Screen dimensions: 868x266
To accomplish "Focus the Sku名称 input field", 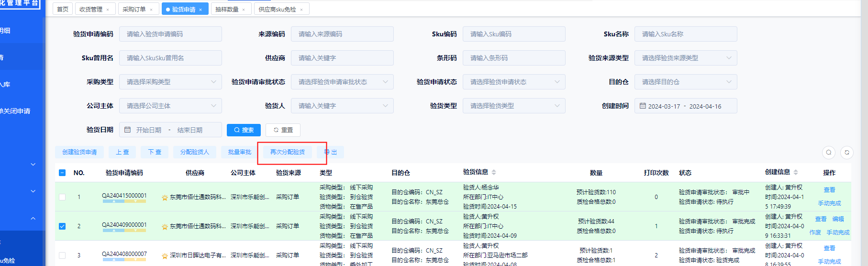I will [686, 34].
